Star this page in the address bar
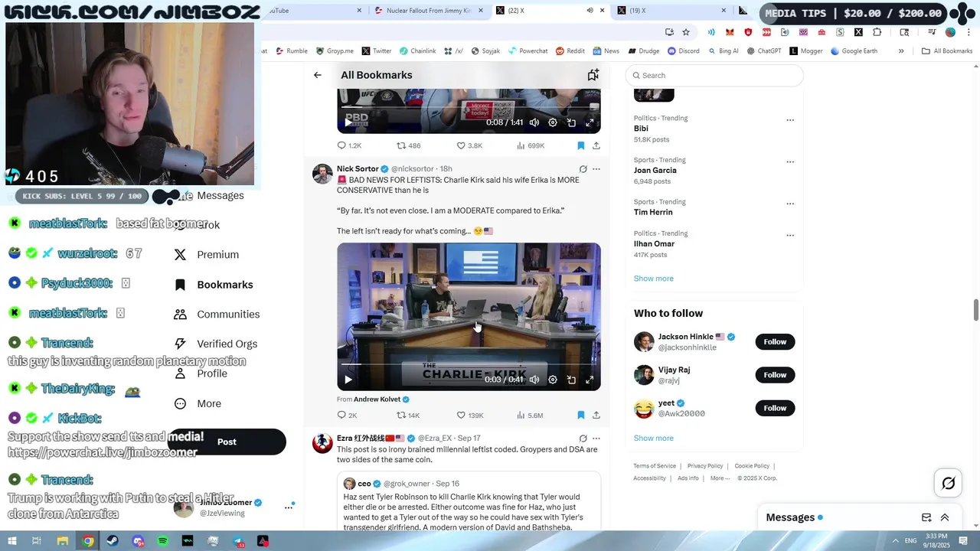This screenshot has height=551, width=980. point(686,32)
